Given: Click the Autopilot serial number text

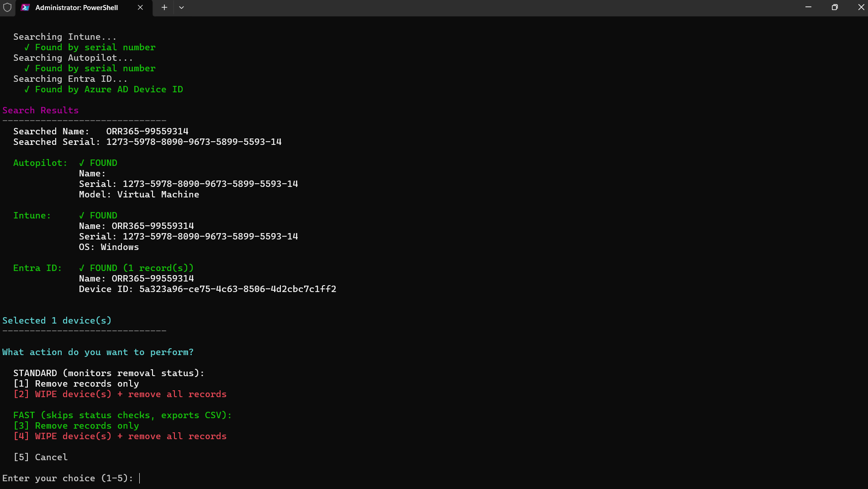Looking at the screenshot, I should click(210, 184).
